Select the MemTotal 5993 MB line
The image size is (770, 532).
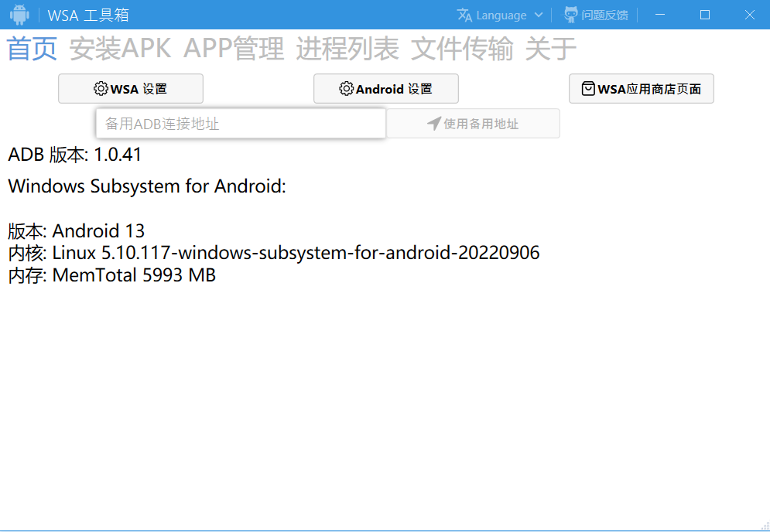pyautogui.click(x=112, y=275)
